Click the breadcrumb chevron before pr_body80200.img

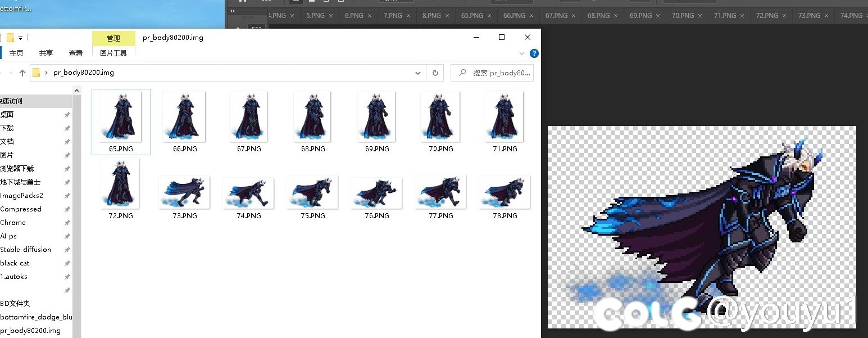[x=46, y=73]
